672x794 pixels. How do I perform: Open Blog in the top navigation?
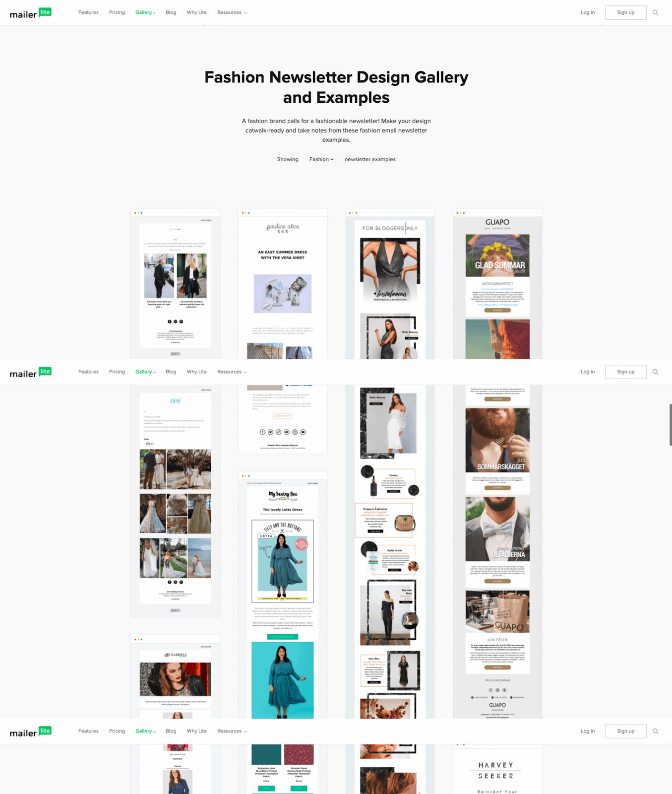(171, 13)
